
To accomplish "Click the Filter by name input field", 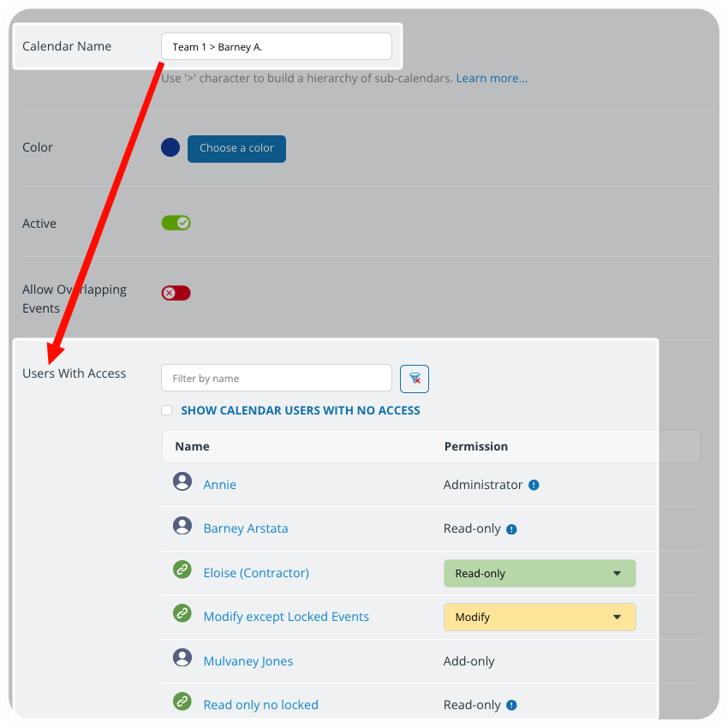I will (x=276, y=379).
